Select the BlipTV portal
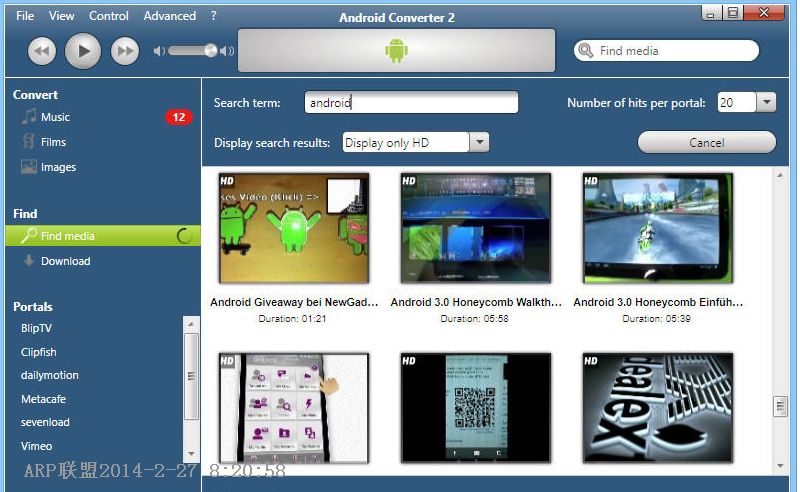Screen dimensions: 800x492 36,328
